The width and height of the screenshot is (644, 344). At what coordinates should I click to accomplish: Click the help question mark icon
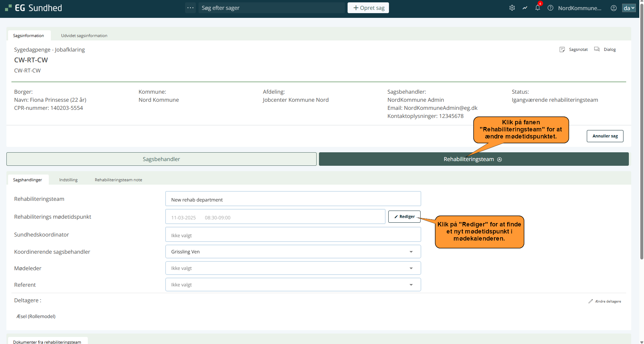(550, 8)
